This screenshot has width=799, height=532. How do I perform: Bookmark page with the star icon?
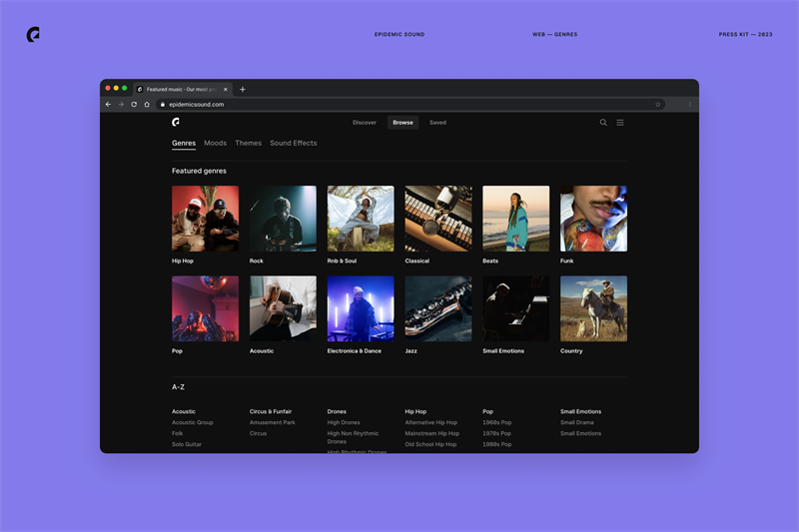click(x=657, y=105)
